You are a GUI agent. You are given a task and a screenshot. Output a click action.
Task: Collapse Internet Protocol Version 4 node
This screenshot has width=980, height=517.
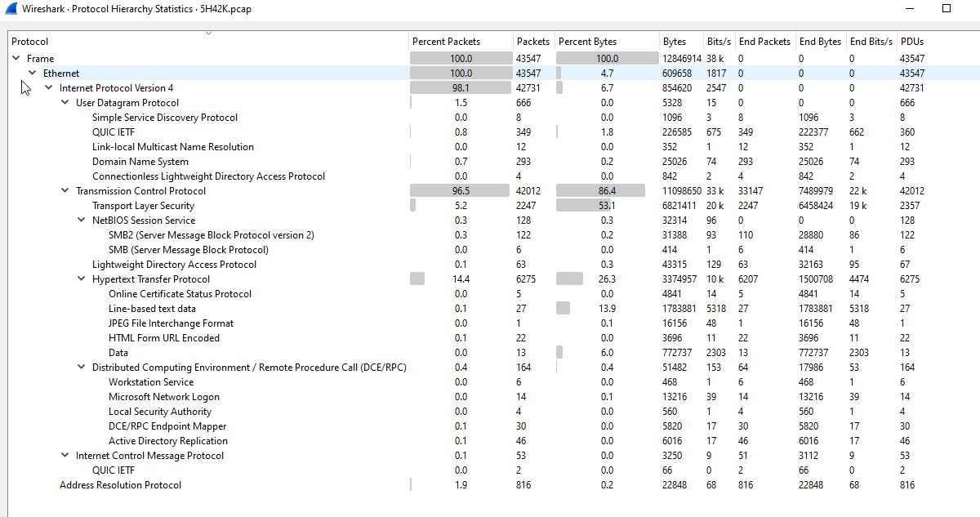click(x=49, y=88)
